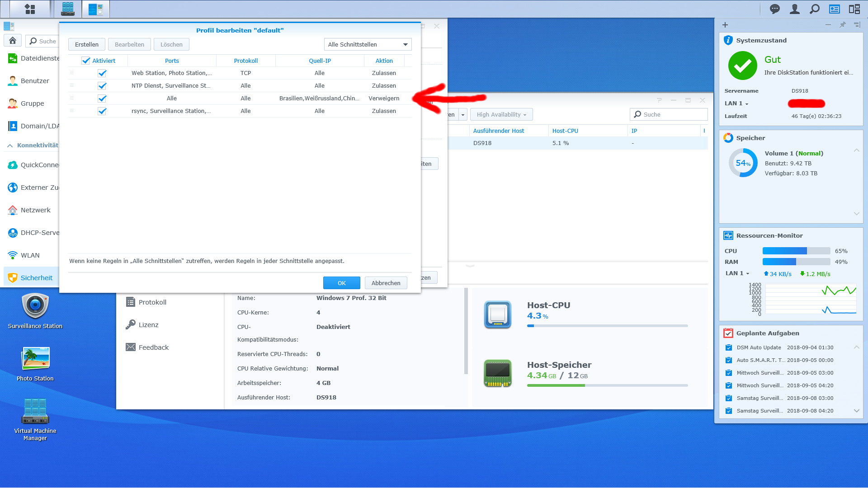Open the user account options icon
868x488 pixels.
point(795,9)
